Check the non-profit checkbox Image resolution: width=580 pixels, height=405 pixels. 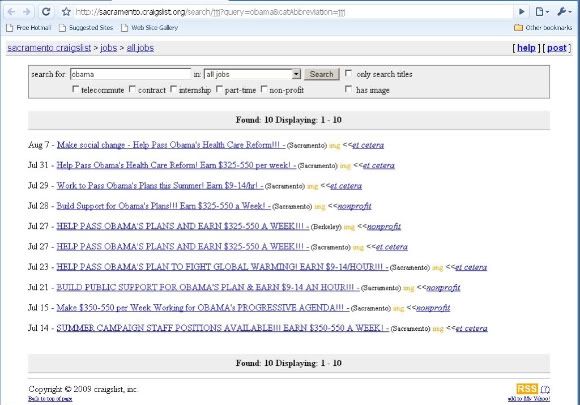pos(264,89)
